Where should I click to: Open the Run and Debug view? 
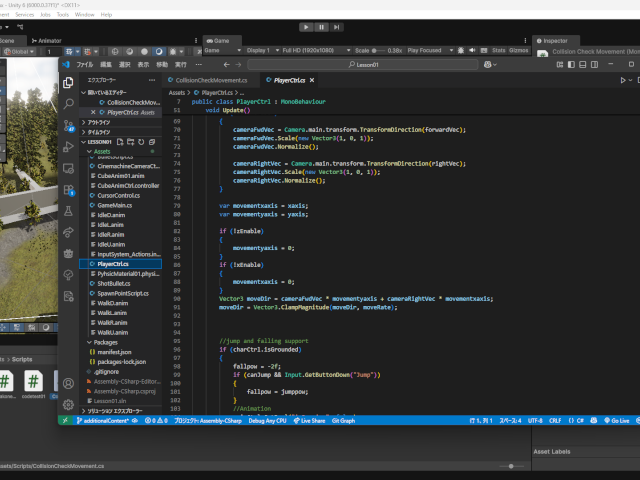coord(68,147)
